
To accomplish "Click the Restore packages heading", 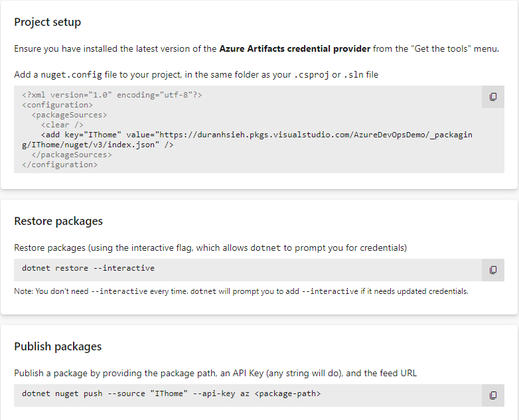I will (x=58, y=221).
